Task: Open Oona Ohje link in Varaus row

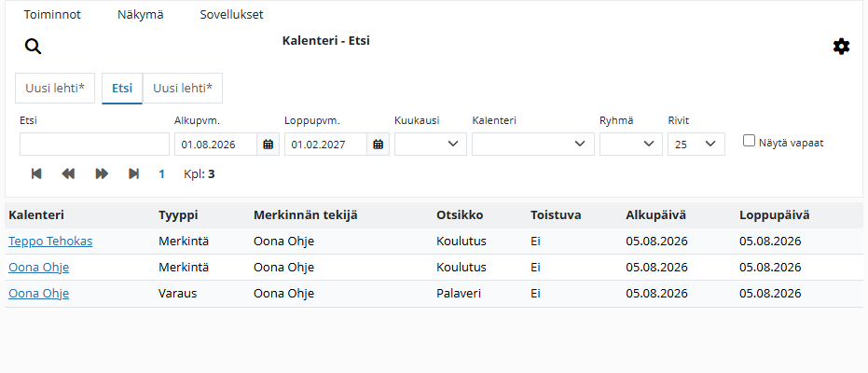Action: coord(39,294)
